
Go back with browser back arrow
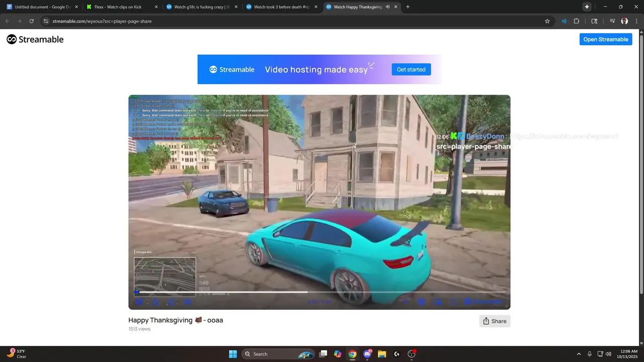tap(7, 21)
